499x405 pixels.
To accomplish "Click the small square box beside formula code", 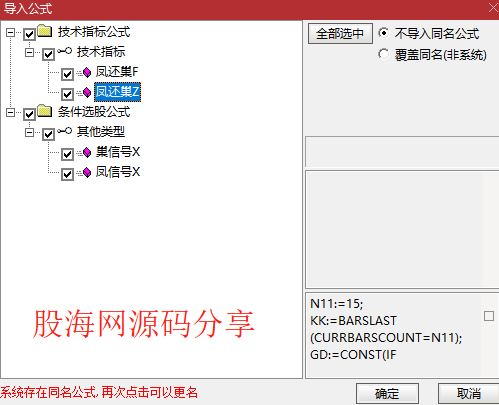I will [x=489, y=316].
